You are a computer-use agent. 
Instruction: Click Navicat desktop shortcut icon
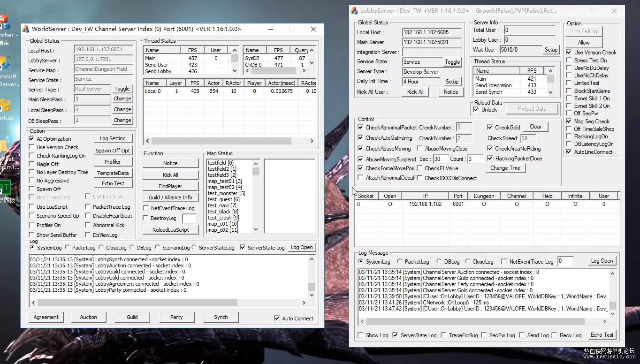click(x=6, y=107)
